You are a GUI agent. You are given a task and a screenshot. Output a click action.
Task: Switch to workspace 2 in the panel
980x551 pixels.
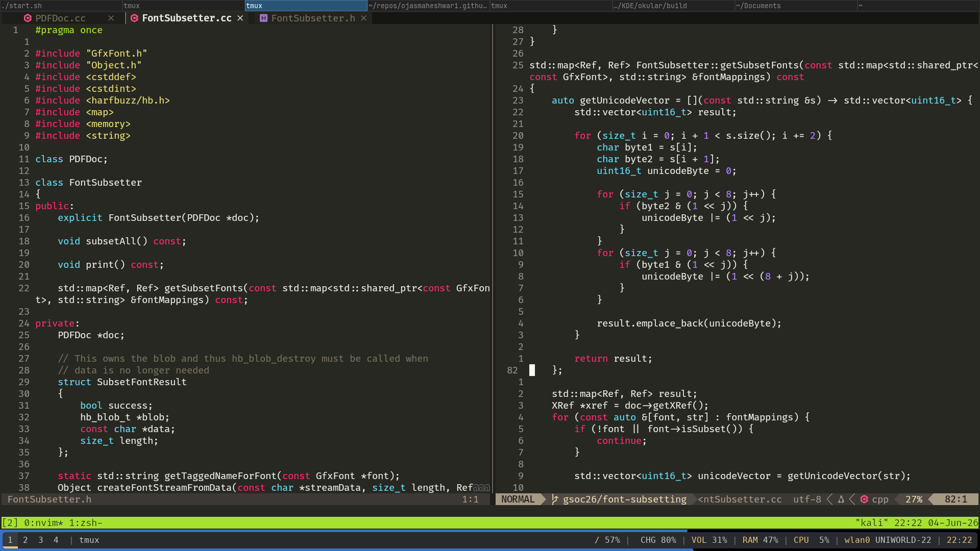click(x=26, y=540)
